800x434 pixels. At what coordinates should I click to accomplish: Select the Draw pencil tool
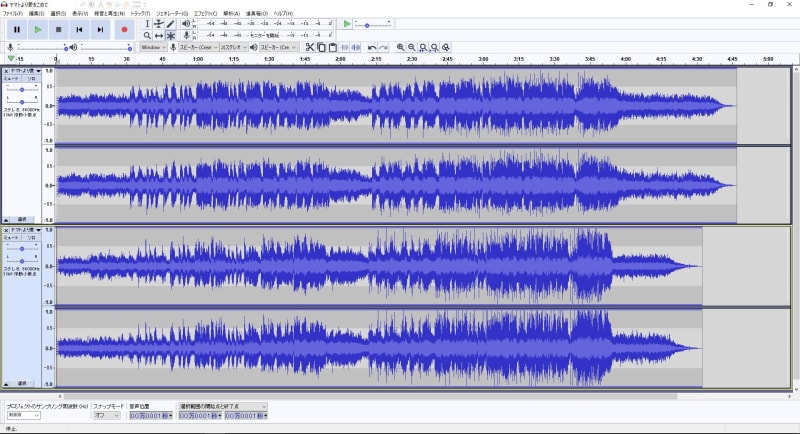[170, 24]
